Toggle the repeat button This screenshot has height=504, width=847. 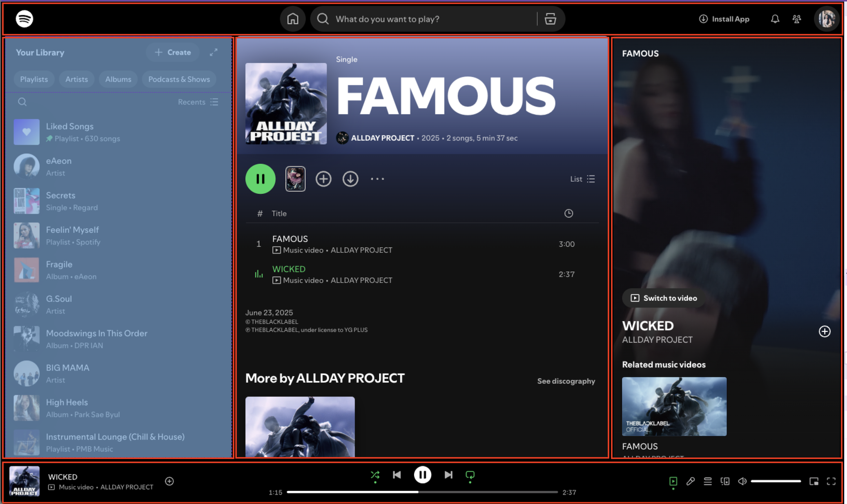470,475
